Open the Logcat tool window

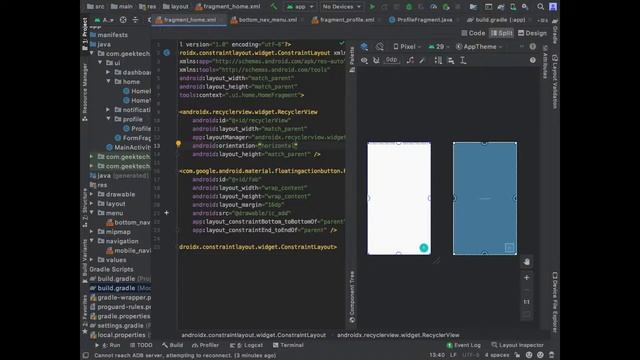pyautogui.click(x=246, y=345)
